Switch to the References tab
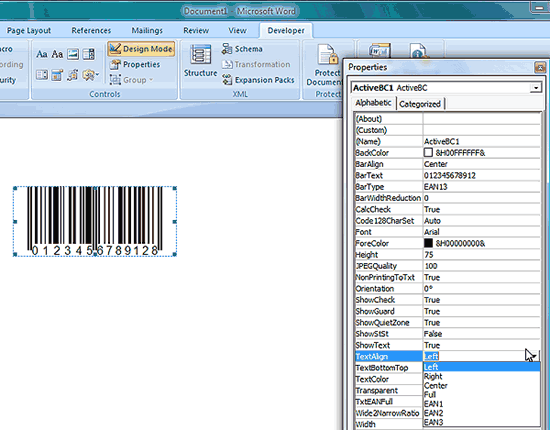The image size is (550, 430). point(91,31)
